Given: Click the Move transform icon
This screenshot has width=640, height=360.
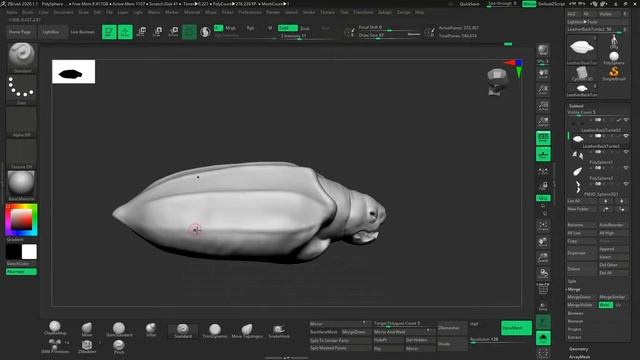Looking at the screenshot, I should pyautogui.click(x=141, y=32).
